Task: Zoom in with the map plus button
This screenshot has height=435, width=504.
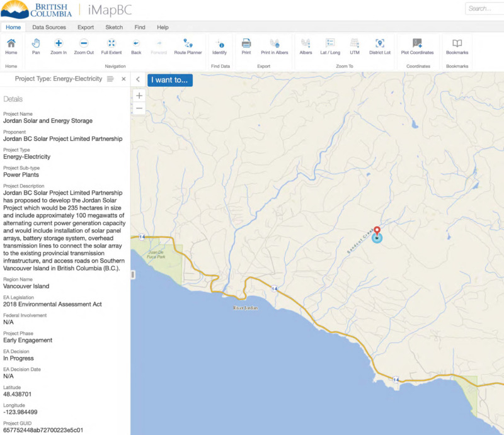Action: tap(139, 96)
